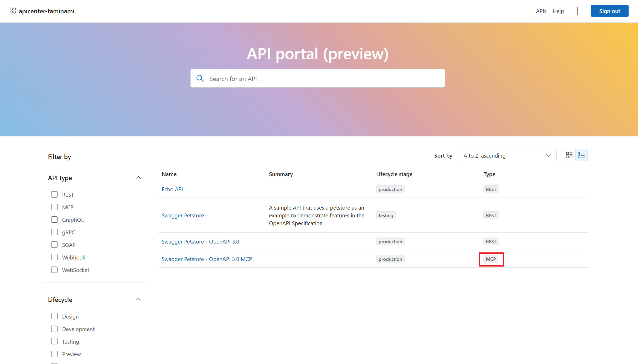Click the Swagger Petstore summary description
Screen dimensions: 644x364
click(x=317, y=215)
